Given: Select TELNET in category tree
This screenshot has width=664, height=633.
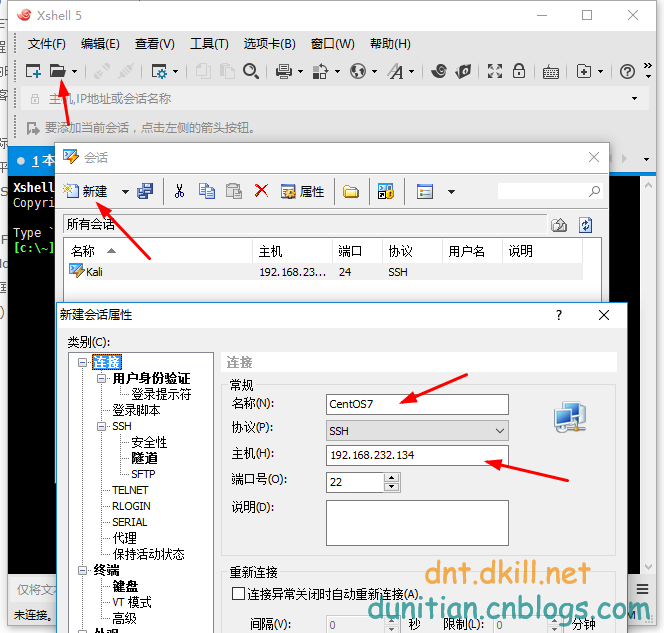Looking at the screenshot, I should click(x=130, y=490).
